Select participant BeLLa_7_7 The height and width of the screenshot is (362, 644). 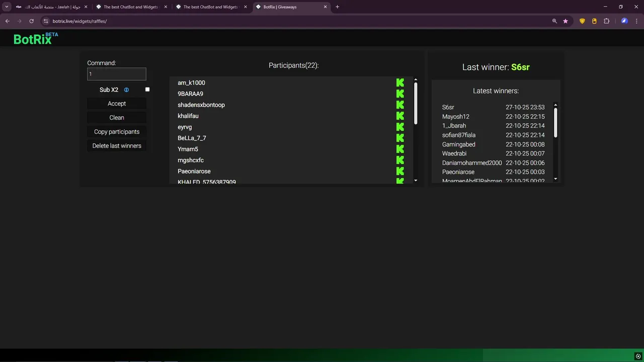(x=192, y=138)
